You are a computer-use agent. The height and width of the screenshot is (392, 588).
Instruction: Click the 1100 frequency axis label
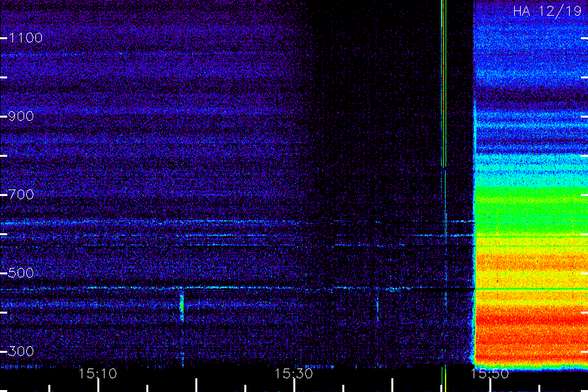click(25, 38)
